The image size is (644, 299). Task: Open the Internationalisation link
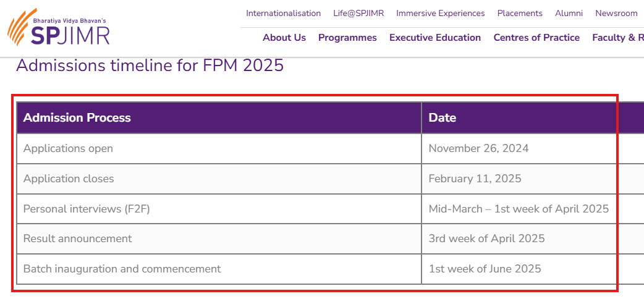pyautogui.click(x=284, y=13)
